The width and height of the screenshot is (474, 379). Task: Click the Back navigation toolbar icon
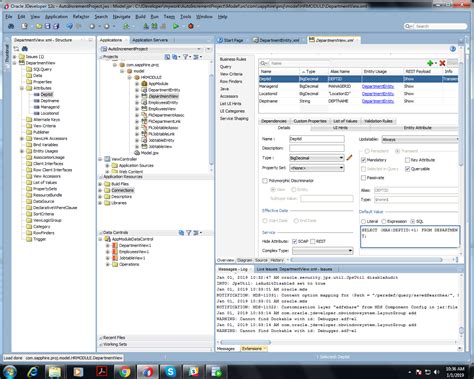point(92,26)
